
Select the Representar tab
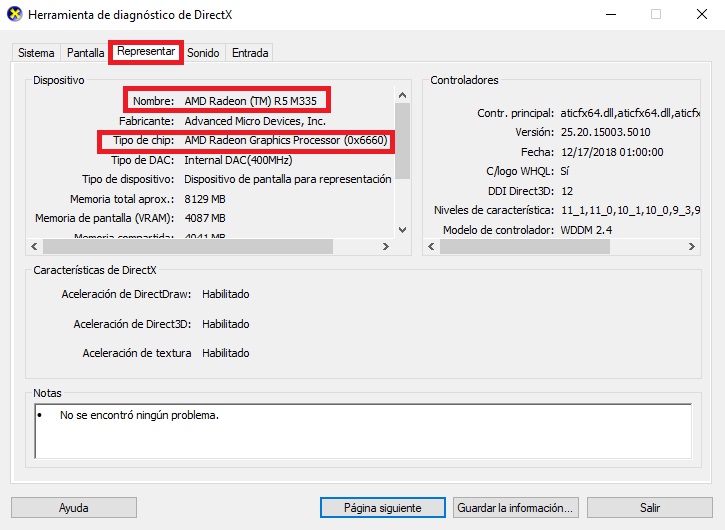click(x=146, y=51)
